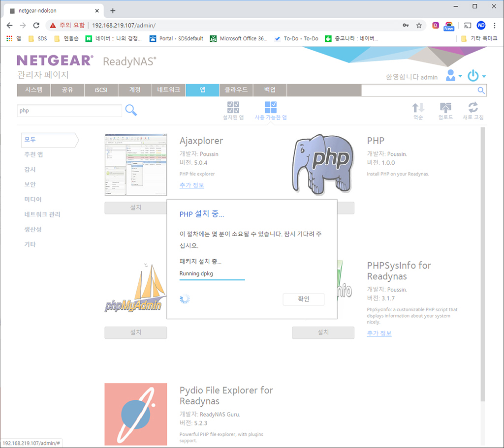
Task: Select the 기타 category
Action: (x=30, y=244)
